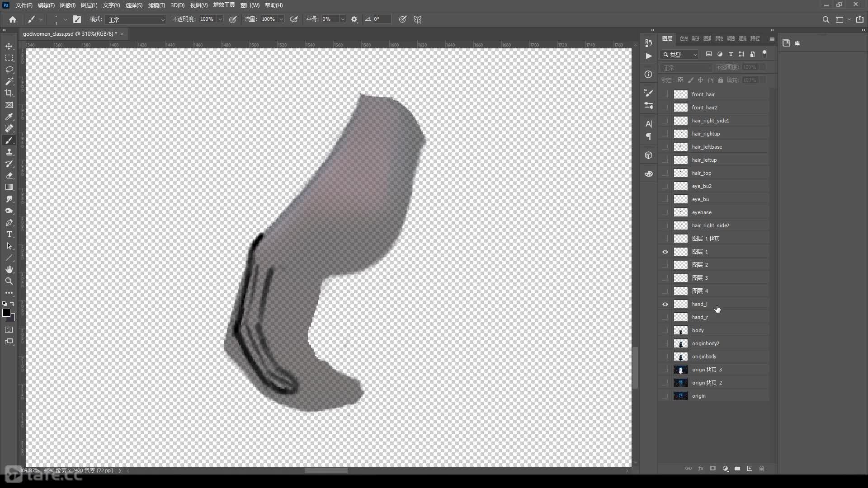Open the tool preset picker arrow
Viewport: 868px width, 488px height.
41,19
